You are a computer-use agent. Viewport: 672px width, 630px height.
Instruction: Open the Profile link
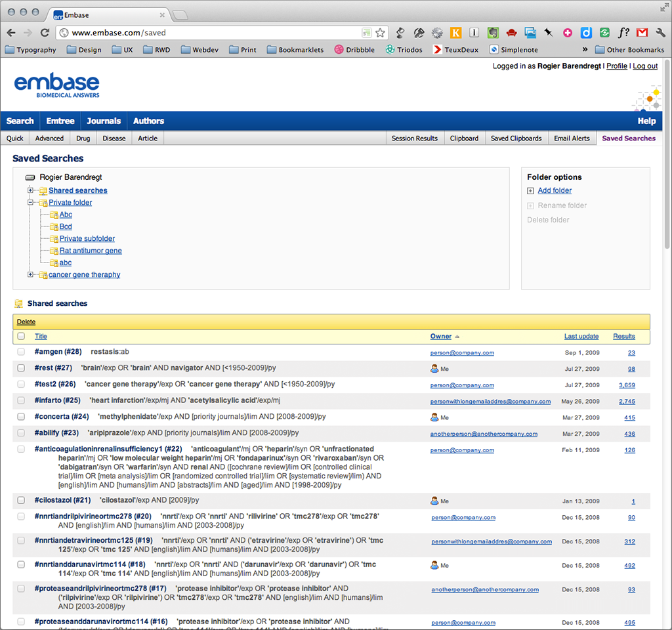coord(617,66)
